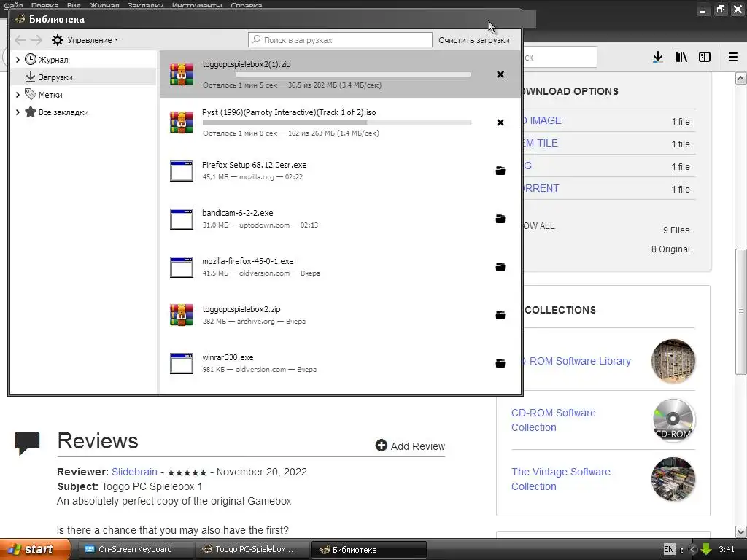This screenshot has height=560, width=747.
Task: Toggle the browser sidebar icon
Action: tap(705, 57)
